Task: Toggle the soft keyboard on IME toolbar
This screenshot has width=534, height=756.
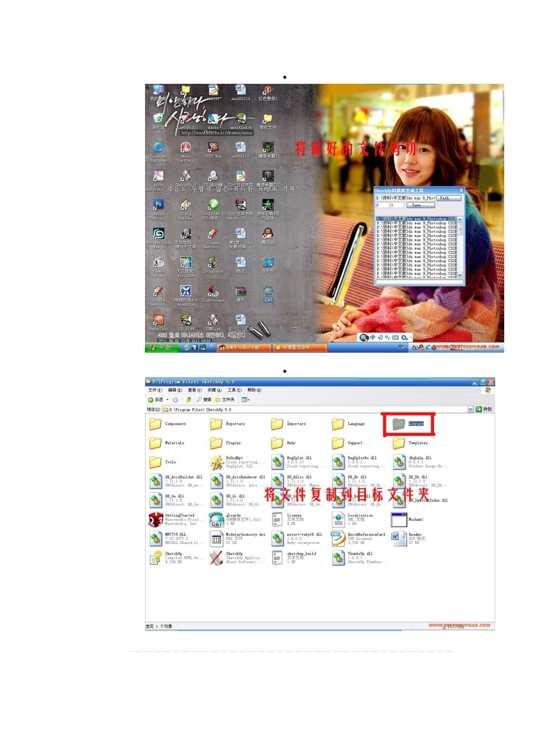Action: (x=395, y=337)
